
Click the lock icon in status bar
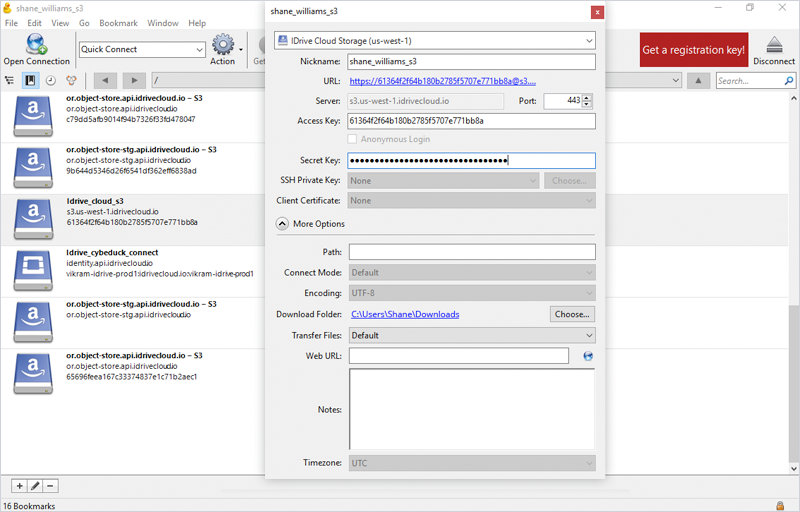pos(780,506)
